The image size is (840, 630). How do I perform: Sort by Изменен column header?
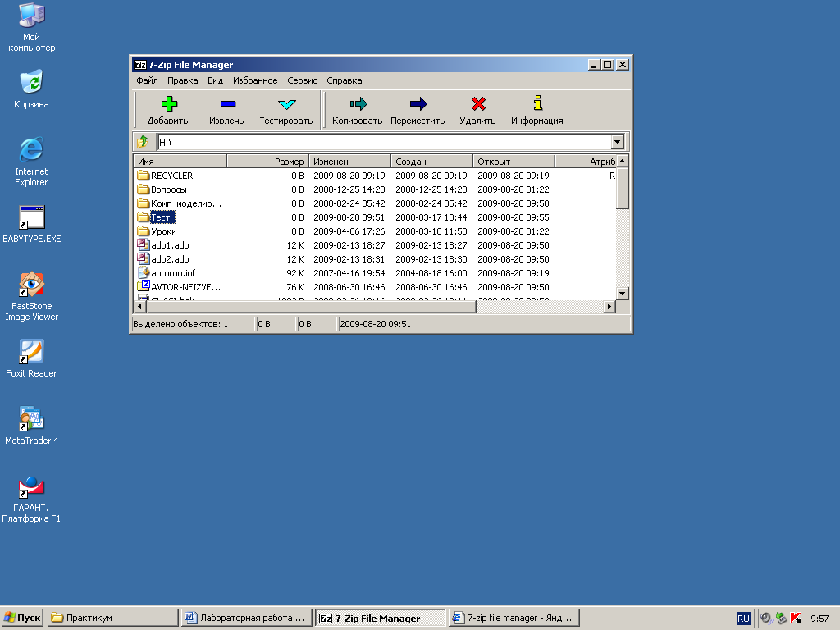[x=349, y=162]
